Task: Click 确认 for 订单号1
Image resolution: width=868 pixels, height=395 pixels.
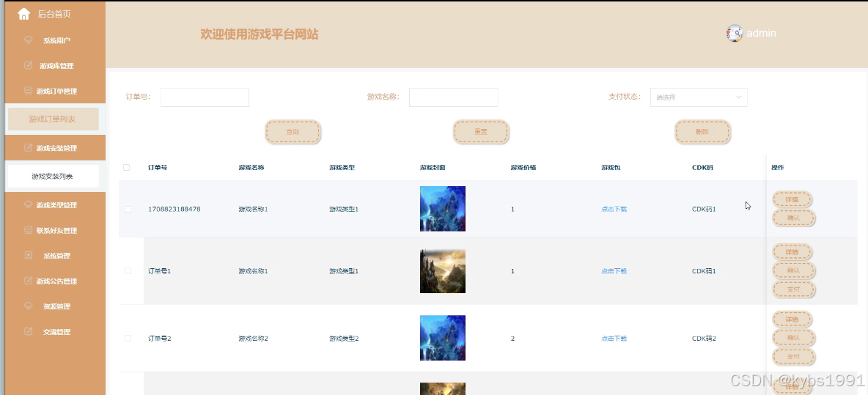Action: click(x=793, y=270)
